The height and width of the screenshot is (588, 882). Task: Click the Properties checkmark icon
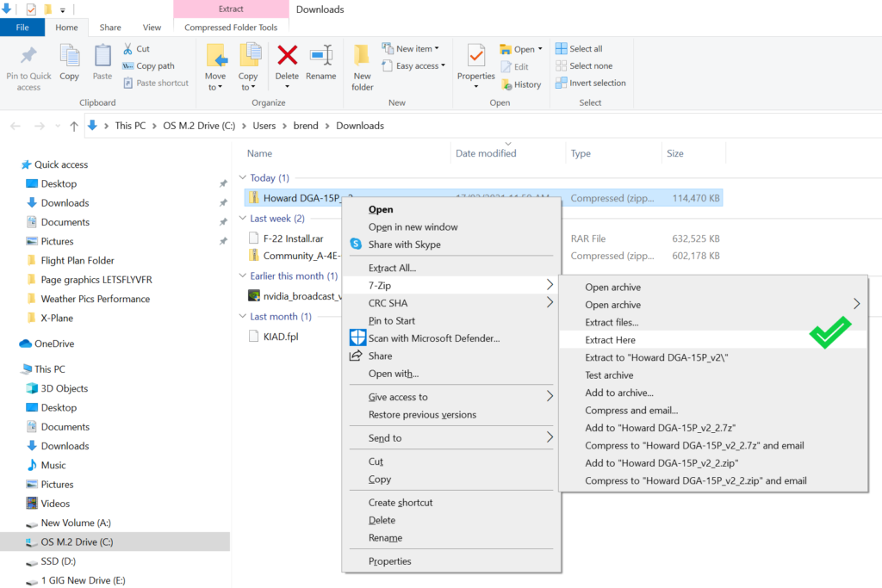476,56
